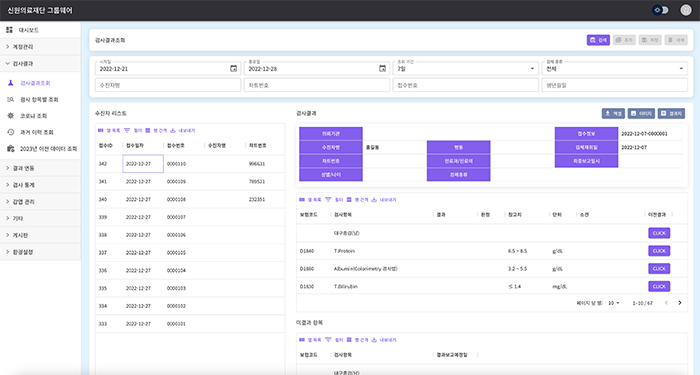Select patient row with ID 336
Screen dimensions: 700x375
point(190,271)
